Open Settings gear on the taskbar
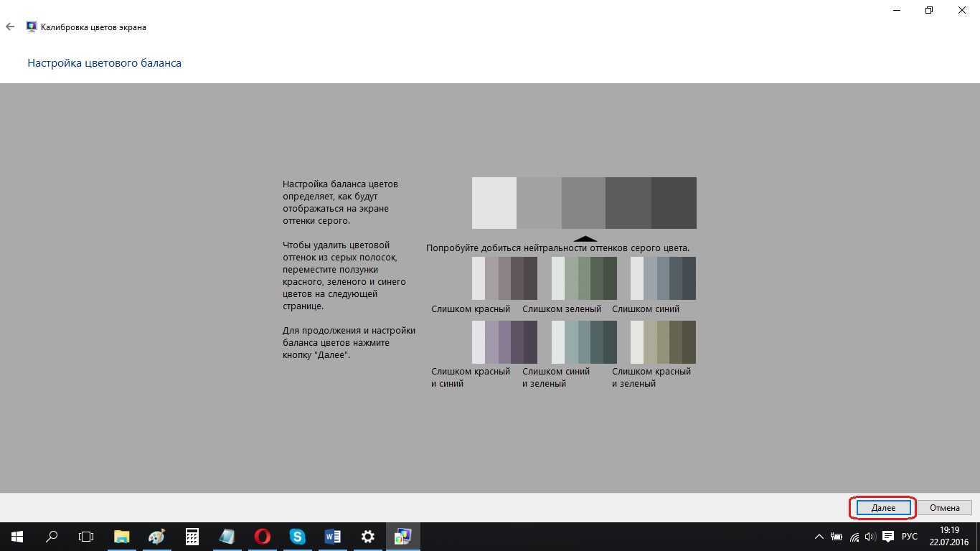The image size is (980, 551). 367,537
